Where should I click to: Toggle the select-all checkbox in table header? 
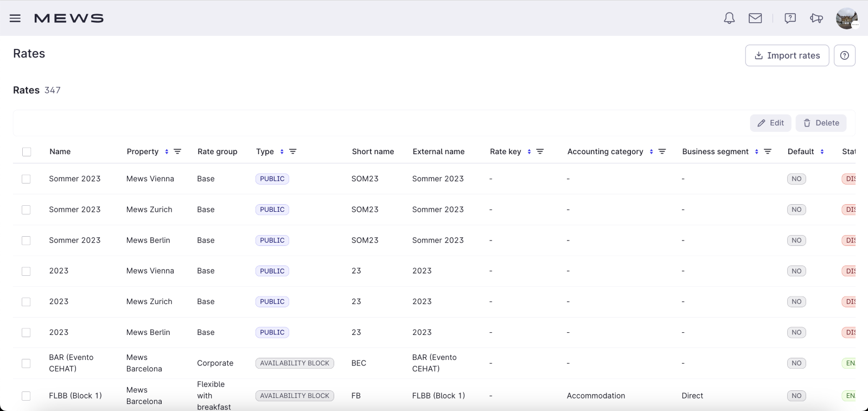(x=27, y=152)
